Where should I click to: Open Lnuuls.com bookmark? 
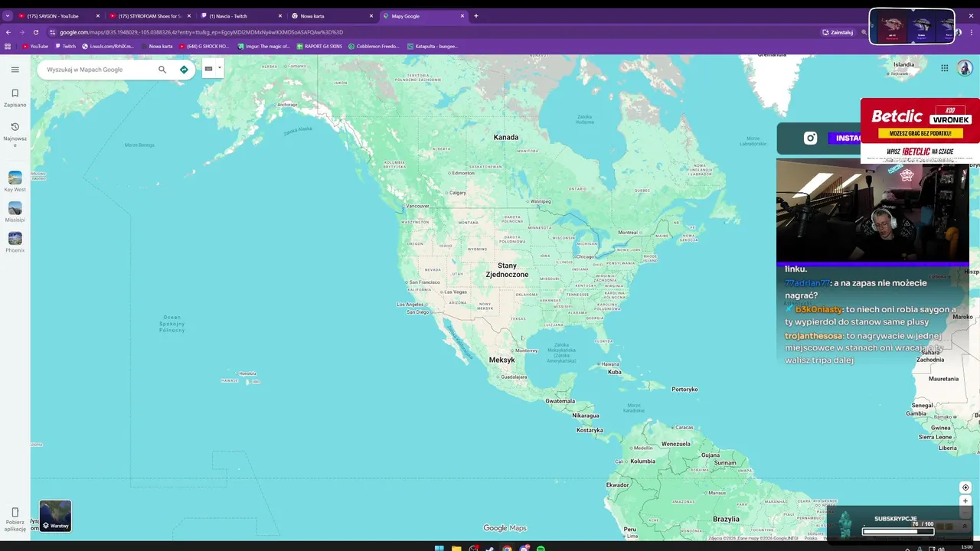pyautogui.click(x=108, y=46)
